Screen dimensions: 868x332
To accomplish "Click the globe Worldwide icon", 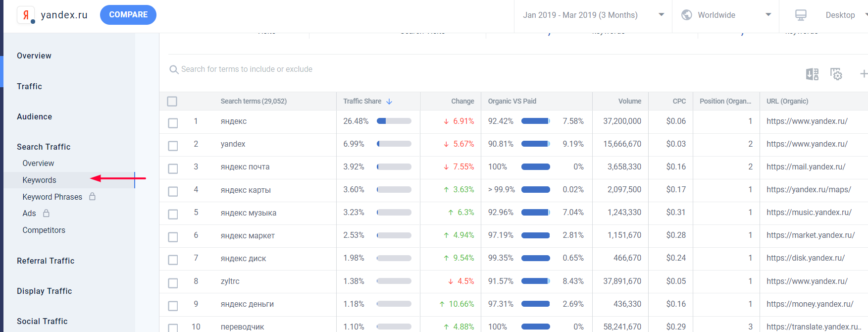I will pos(687,15).
